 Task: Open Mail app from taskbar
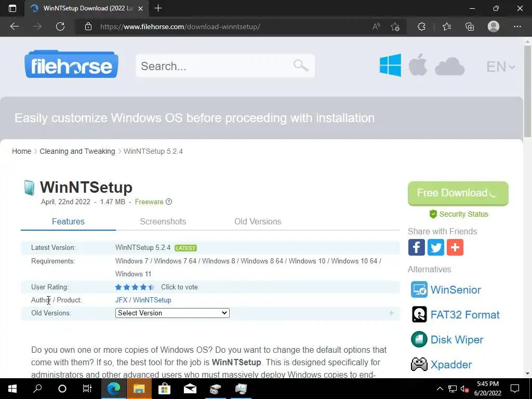pyautogui.click(x=190, y=389)
